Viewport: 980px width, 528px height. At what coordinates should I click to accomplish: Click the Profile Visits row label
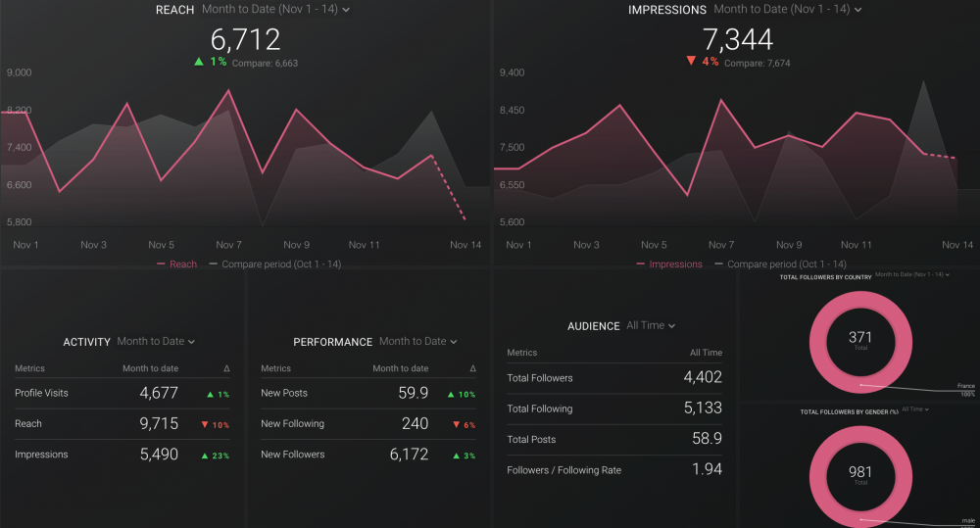[x=41, y=393]
